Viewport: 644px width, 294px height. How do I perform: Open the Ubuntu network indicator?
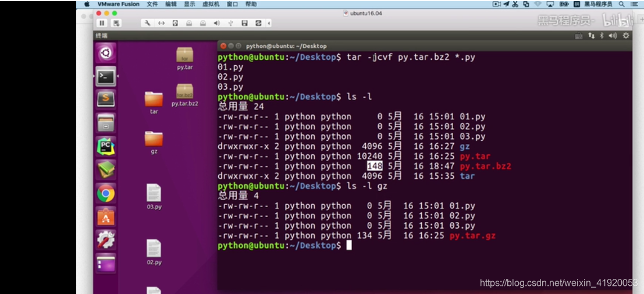(592, 36)
